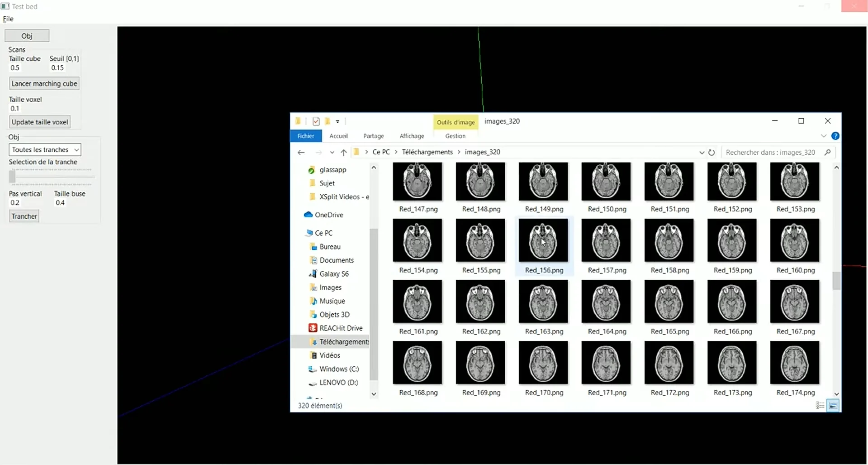
Task: Select Galaxy S6 device in sidebar
Action: 334,274
